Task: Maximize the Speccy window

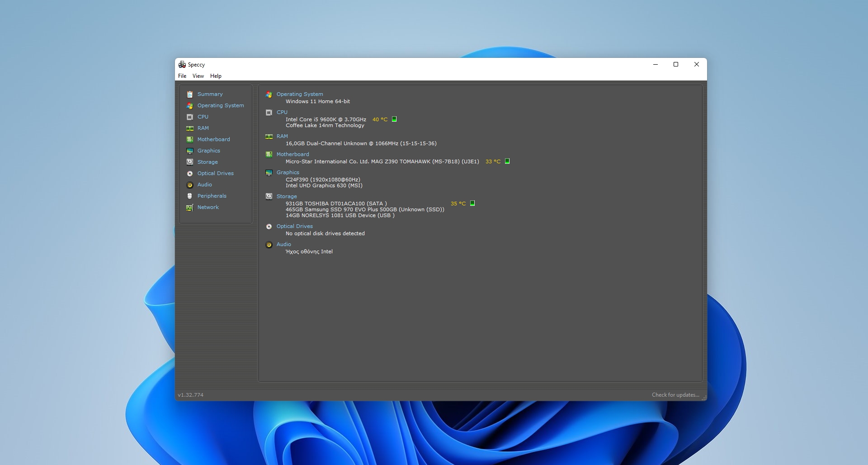Action: [676, 64]
